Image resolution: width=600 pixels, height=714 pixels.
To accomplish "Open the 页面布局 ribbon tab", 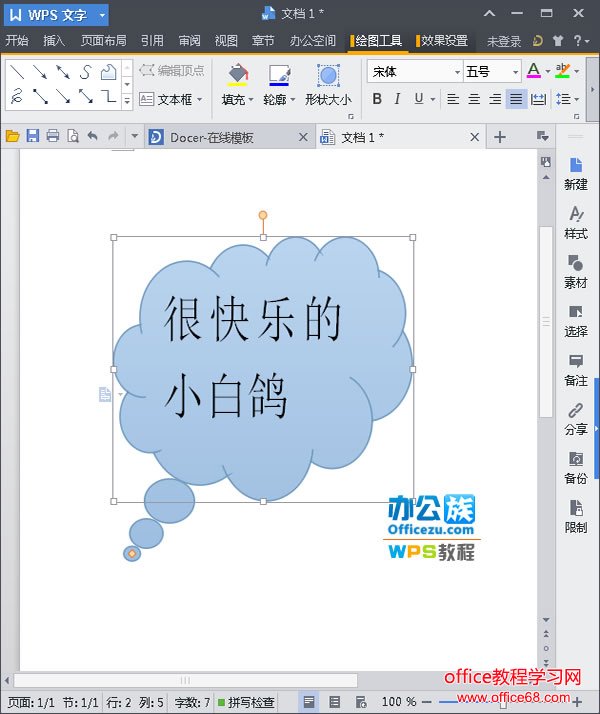I will pos(103,41).
